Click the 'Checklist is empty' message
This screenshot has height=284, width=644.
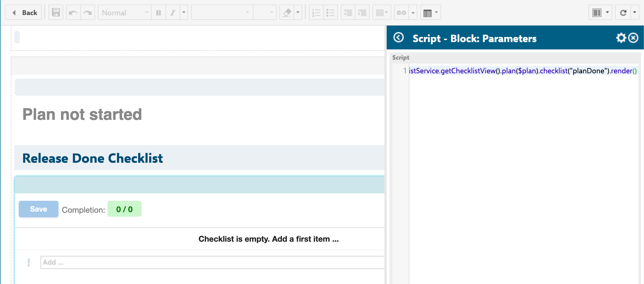[x=268, y=239]
